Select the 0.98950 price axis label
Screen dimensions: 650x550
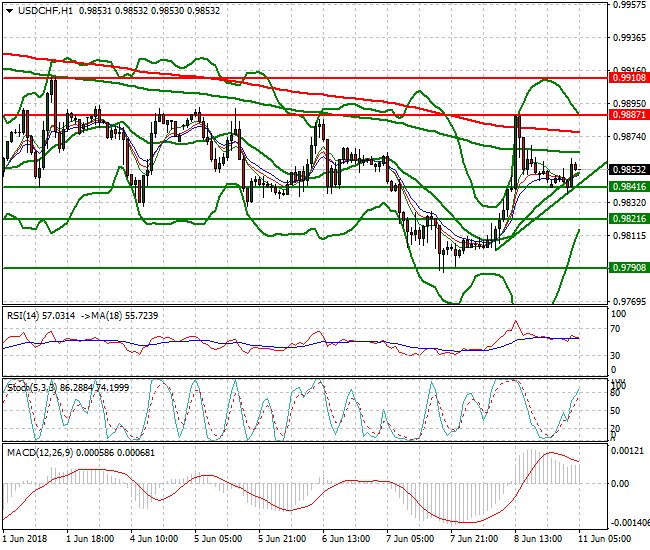coord(629,104)
